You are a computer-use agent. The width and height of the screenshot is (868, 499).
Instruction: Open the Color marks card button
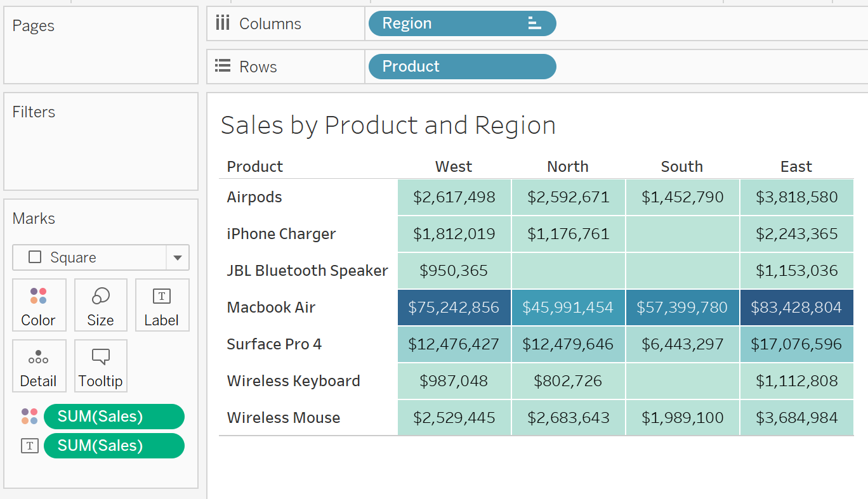[x=38, y=305]
